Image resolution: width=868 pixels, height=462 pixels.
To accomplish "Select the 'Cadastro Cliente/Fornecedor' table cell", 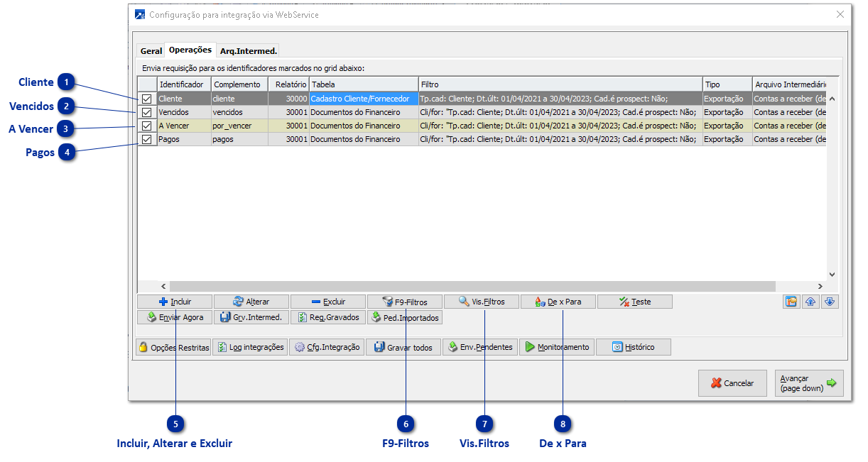I will [364, 99].
